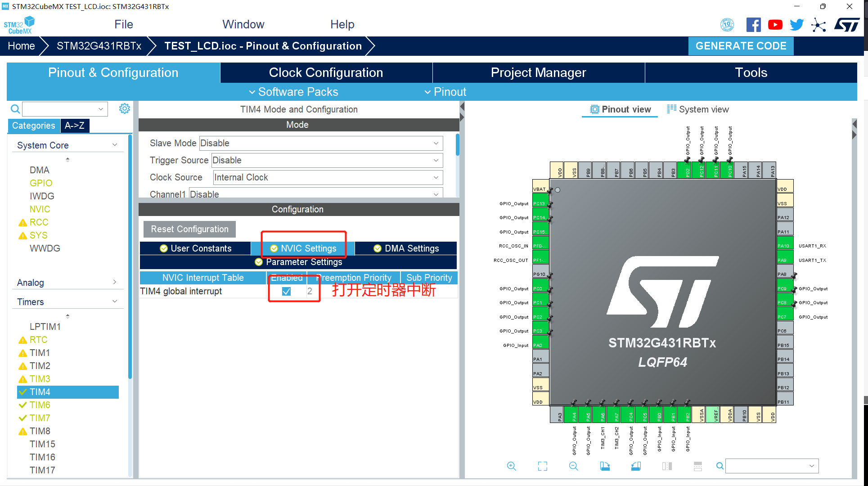
Task: Open the User Constants tab
Action: click(x=195, y=248)
